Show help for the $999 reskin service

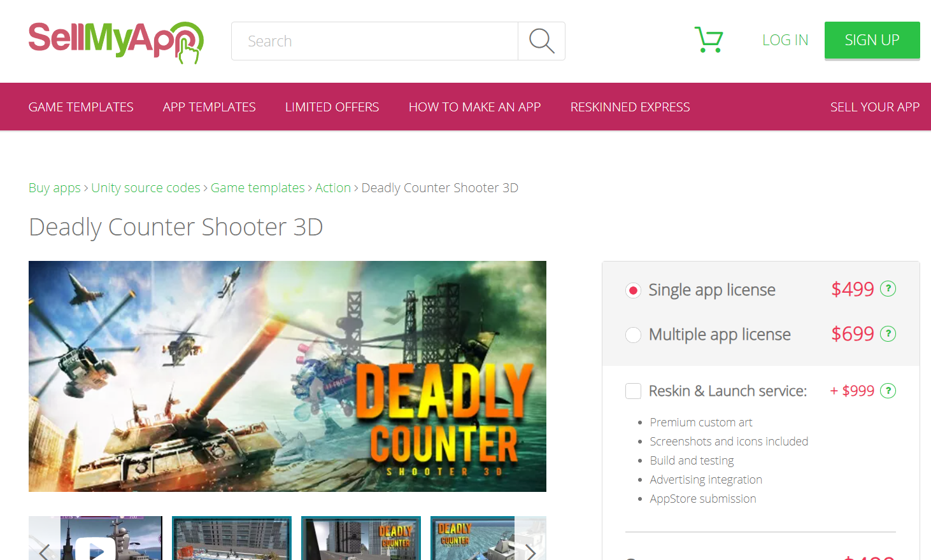point(888,391)
